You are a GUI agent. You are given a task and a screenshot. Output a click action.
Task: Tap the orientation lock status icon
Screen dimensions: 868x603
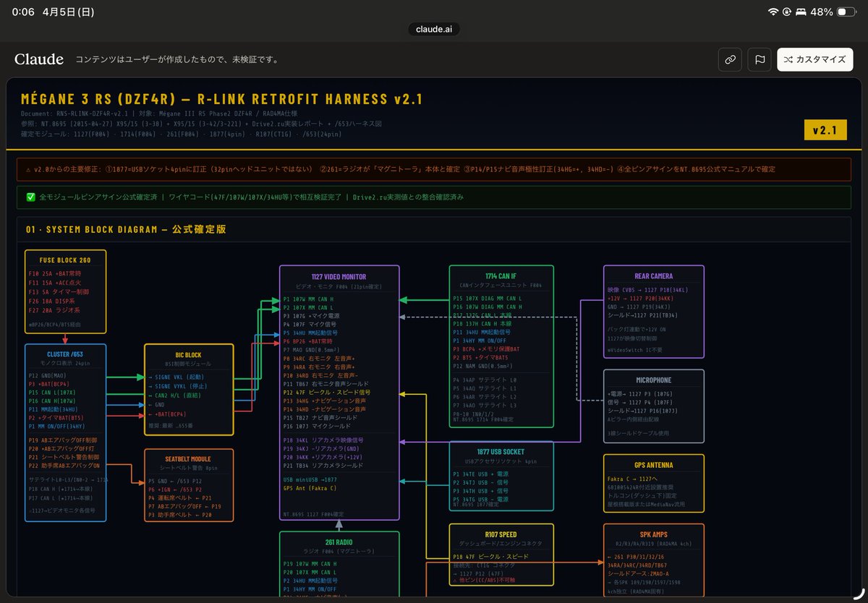pyautogui.click(x=787, y=12)
